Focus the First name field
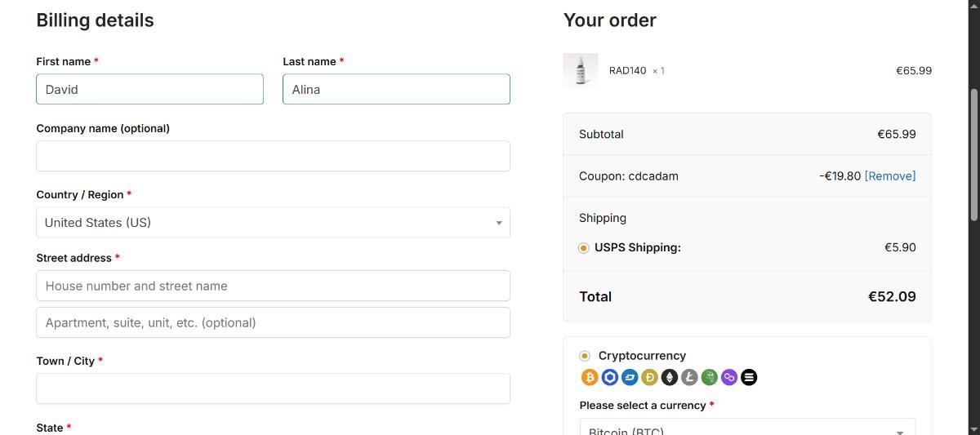980x435 pixels. pyautogui.click(x=149, y=90)
